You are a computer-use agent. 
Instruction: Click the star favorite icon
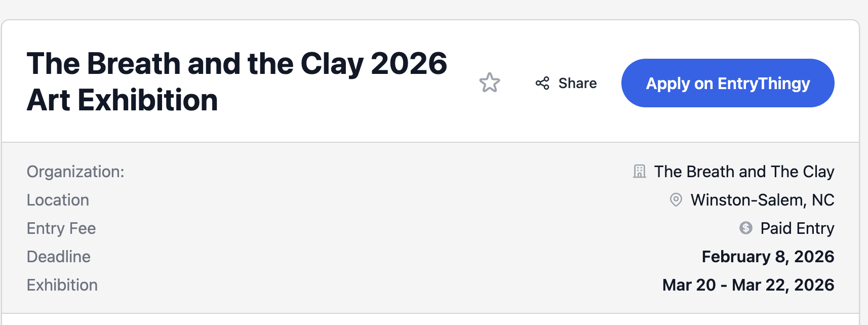pyautogui.click(x=489, y=83)
